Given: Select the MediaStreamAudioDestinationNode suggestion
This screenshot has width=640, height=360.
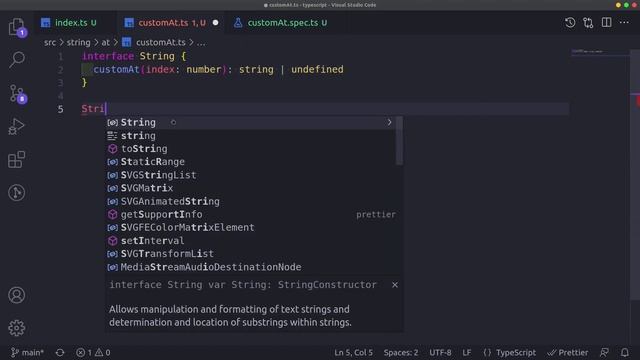Looking at the screenshot, I should (250, 267).
